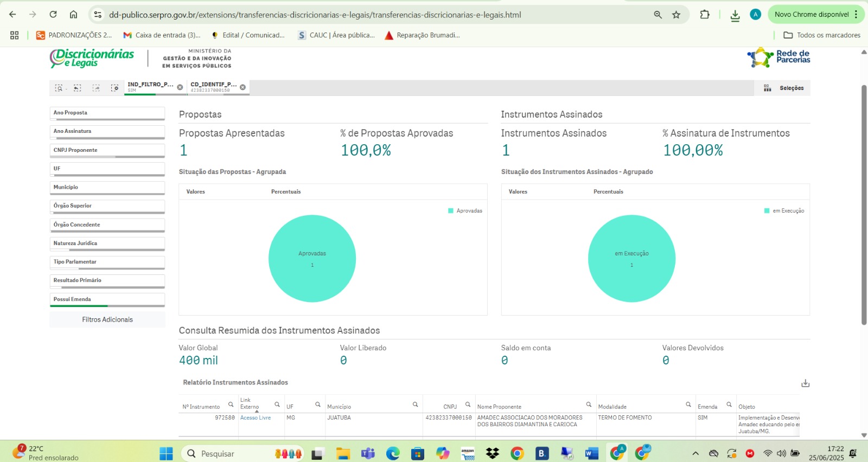Open Chrome extensions menu
Image resolution: width=868 pixels, height=462 pixels.
click(x=705, y=15)
